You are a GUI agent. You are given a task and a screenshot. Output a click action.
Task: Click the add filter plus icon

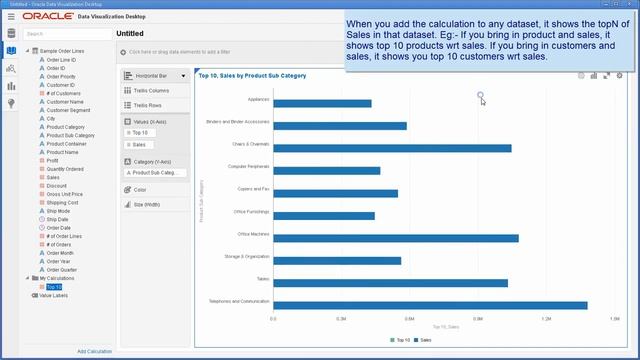[123, 52]
